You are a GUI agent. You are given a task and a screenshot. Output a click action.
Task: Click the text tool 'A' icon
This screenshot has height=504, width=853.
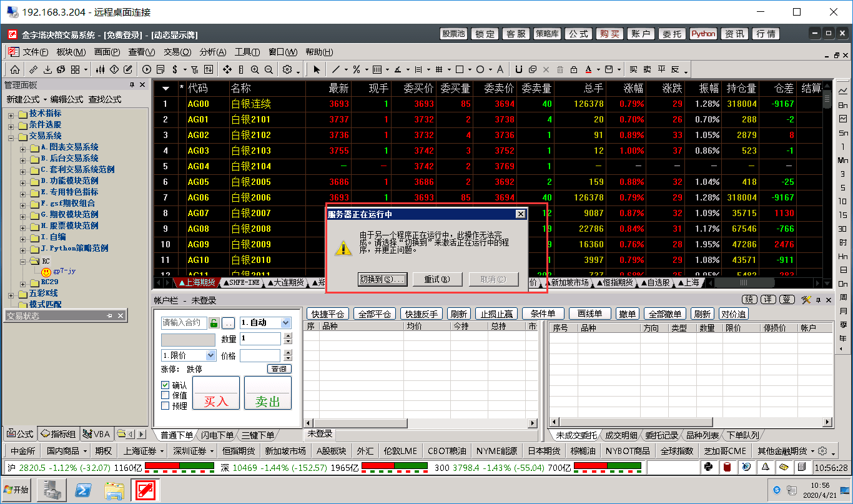[500, 69]
